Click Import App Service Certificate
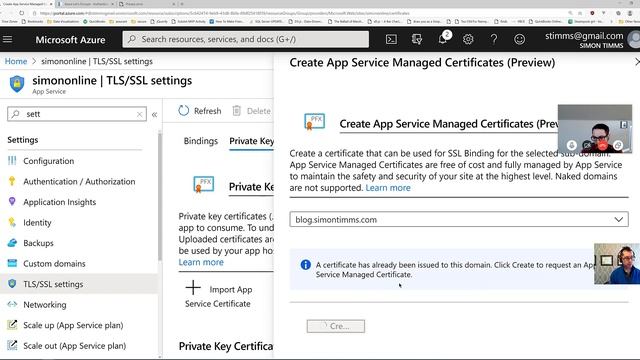Image resolution: width=640 pixels, height=360 pixels. (x=218, y=296)
